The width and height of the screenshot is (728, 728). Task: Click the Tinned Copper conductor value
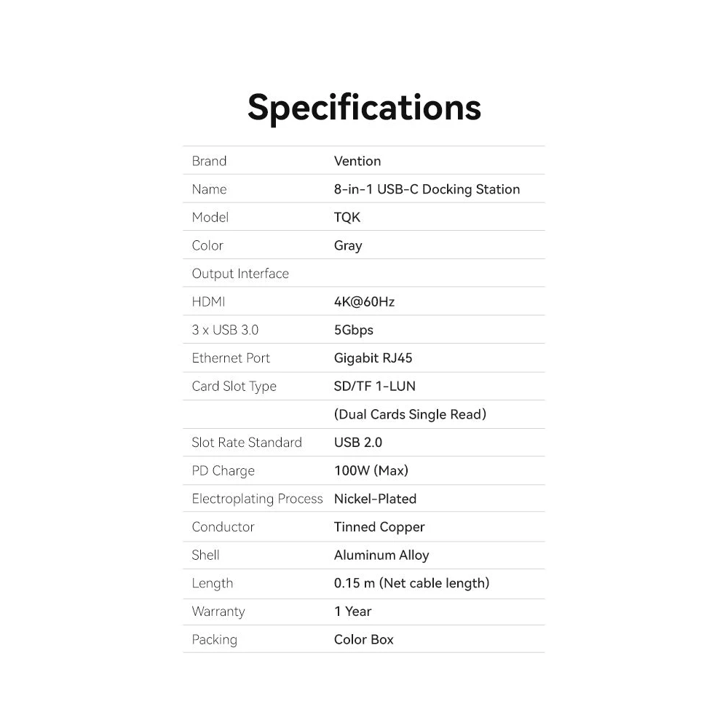(x=379, y=527)
